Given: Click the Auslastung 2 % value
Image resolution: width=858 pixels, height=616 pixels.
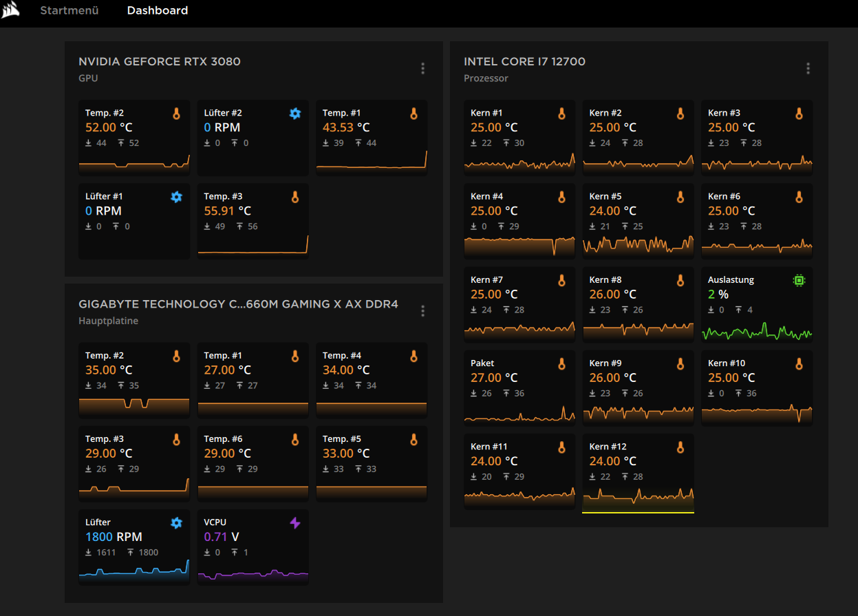Looking at the screenshot, I should pyautogui.click(x=718, y=294).
